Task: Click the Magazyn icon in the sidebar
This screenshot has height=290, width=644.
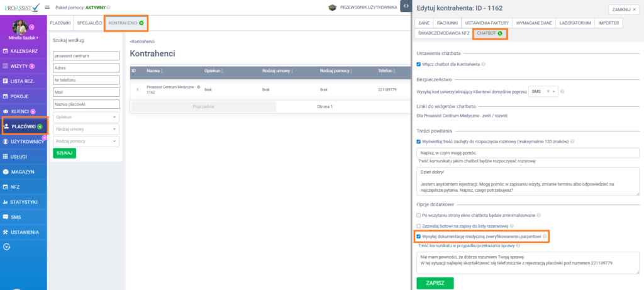Action: 6,172
